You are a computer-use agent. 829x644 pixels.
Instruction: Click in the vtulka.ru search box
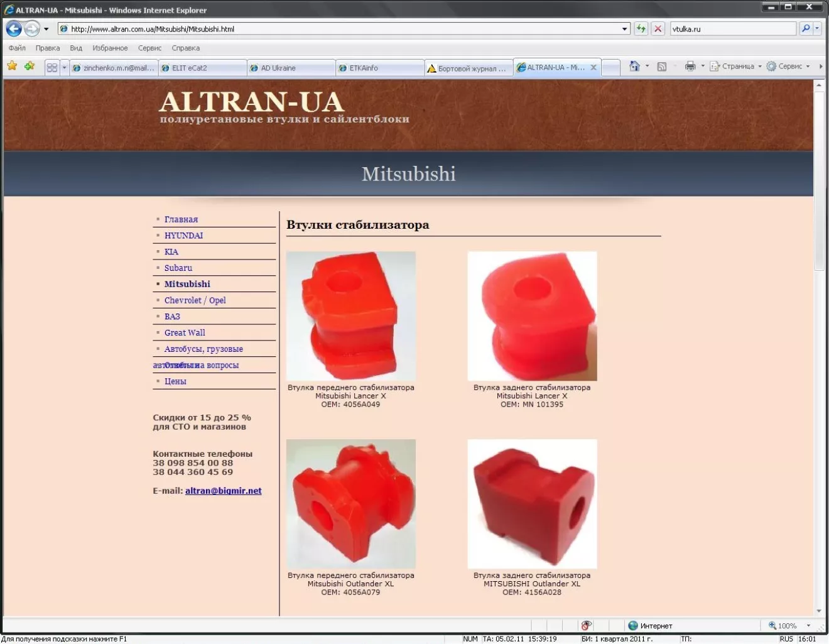point(732,29)
